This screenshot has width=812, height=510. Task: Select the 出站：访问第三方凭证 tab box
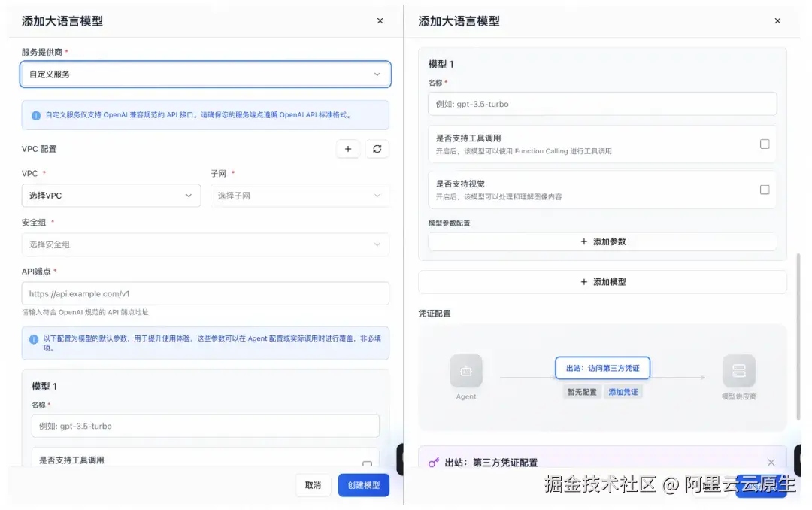click(602, 368)
